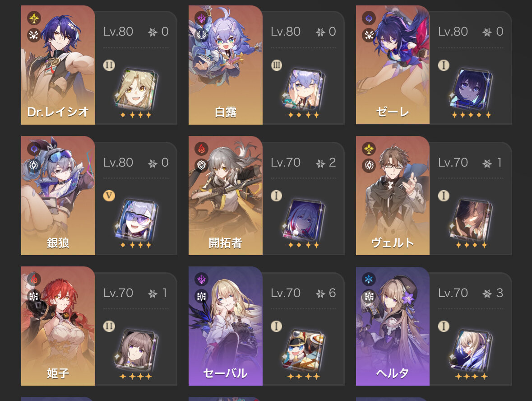This screenshot has height=401, width=532.
Task: Click セーバル's eidolon count 6
Action: pyautogui.click(x=332, y=293)
